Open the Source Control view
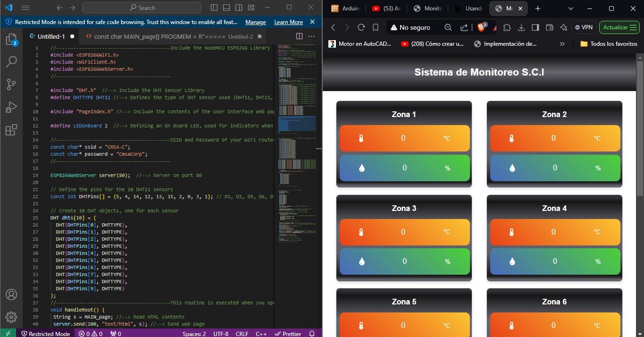Image resolution: width=644 pixels, height=337 pixels. pyautogui.click(x=11, y=84)
